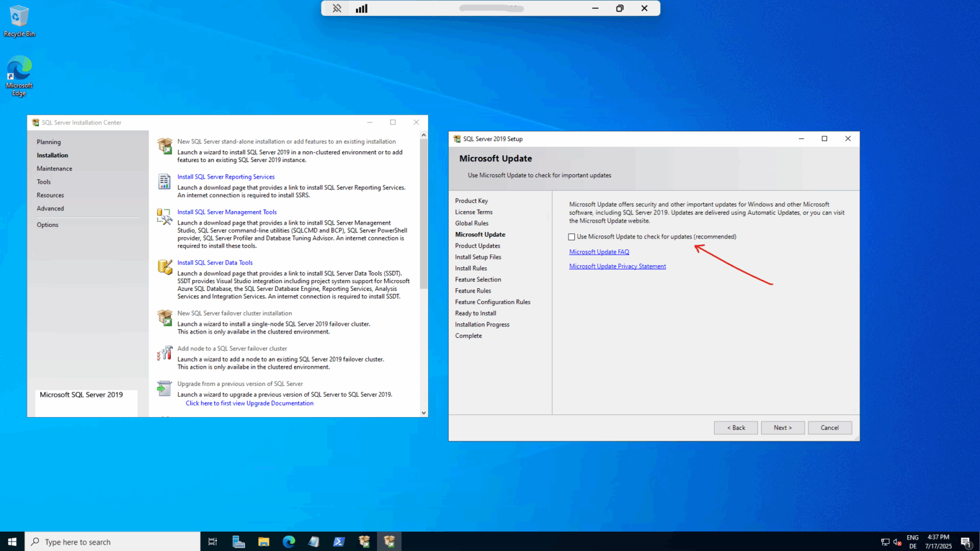Viewport: 980px width, 551px height.
Task: Open the Microsoft Update FAQ link
Action: (598, 251)
